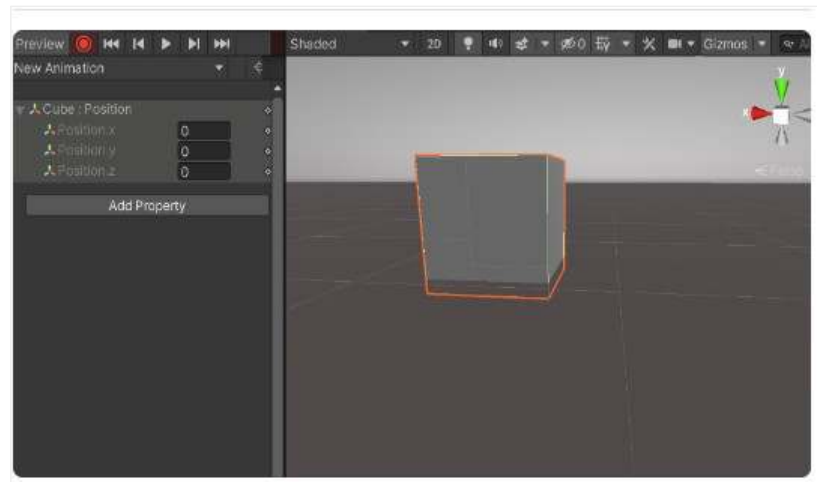The width and height of the screenshot is (817, 482).
Task: Click the Add Property button
Action: coord(147,206)
